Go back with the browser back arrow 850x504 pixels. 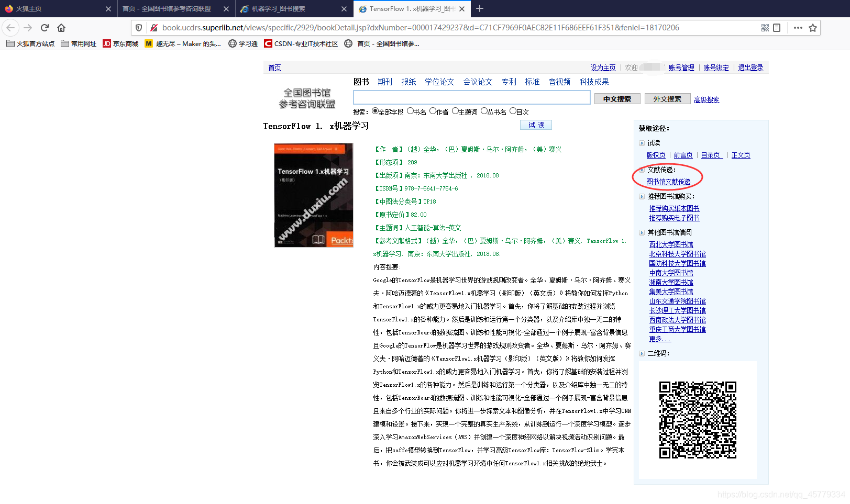tap(10, 28)
